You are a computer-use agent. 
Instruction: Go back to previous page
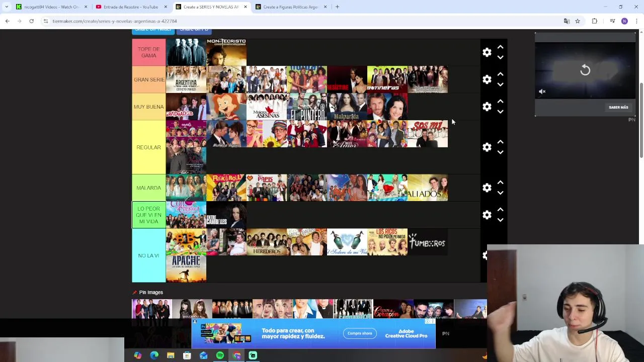(7, 21)
